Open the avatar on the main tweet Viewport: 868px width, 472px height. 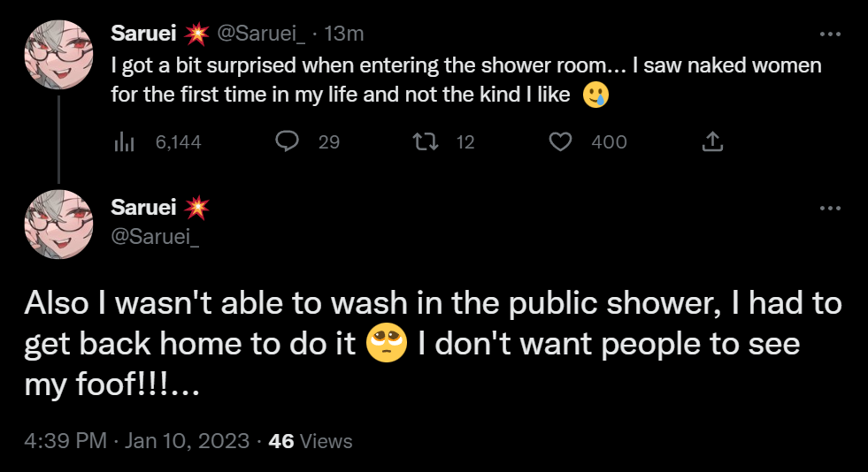point(59,225)
